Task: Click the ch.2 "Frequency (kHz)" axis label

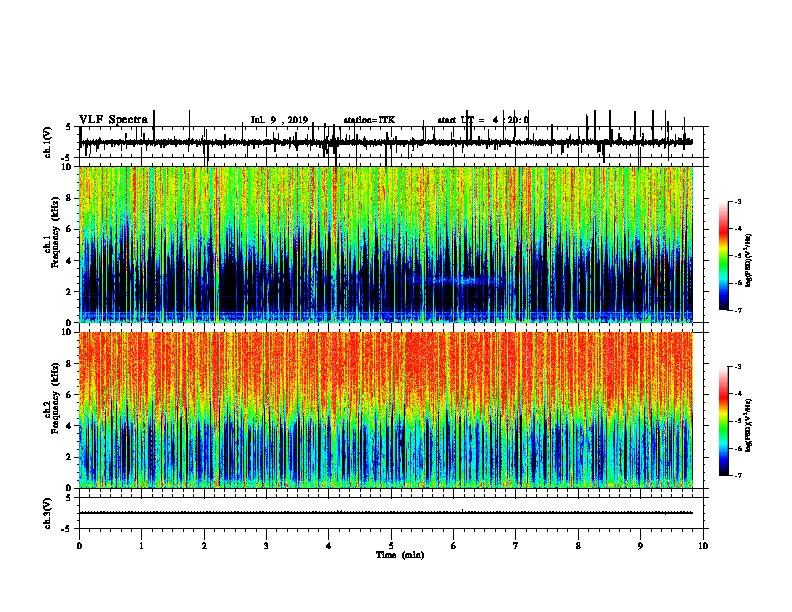Action: click(x=55, y=398)
